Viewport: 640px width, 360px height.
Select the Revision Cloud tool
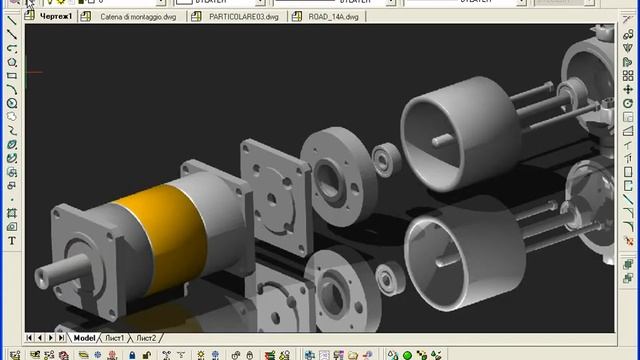pos(12,117)
